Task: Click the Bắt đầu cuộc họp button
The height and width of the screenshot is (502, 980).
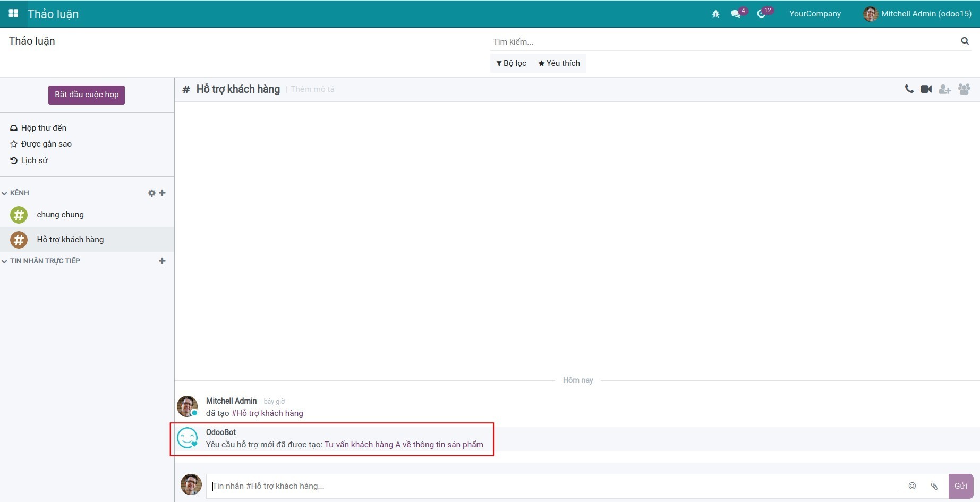Action: pos(87,95)
